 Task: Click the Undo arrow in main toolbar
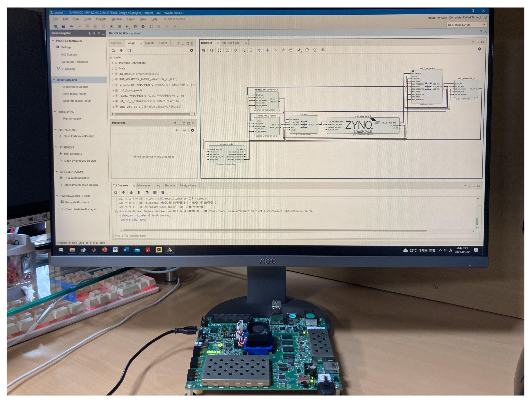coord(71,26)
